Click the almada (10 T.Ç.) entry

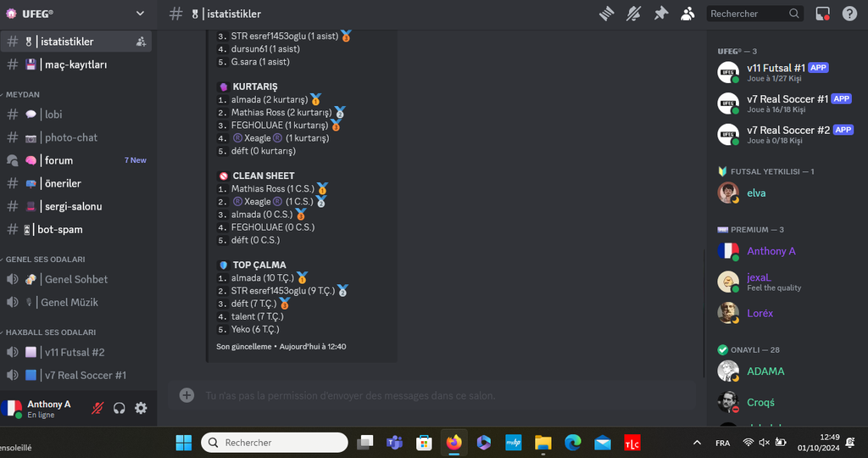pyautogui.click(x=263, y=278)
